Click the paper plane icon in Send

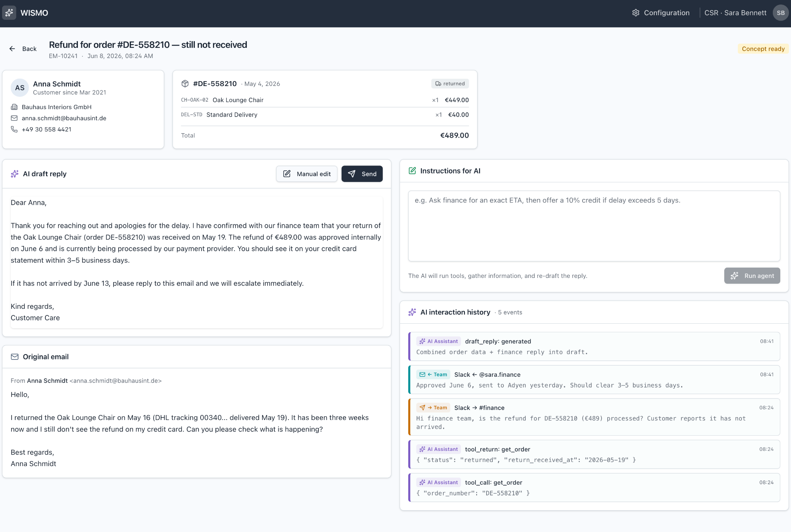point(351,174)
